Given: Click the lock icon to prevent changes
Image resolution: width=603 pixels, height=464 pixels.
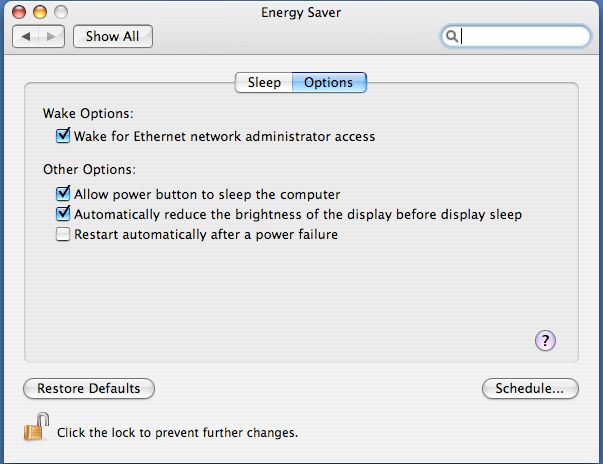Looking at the screenshot, I should point(35,427).
